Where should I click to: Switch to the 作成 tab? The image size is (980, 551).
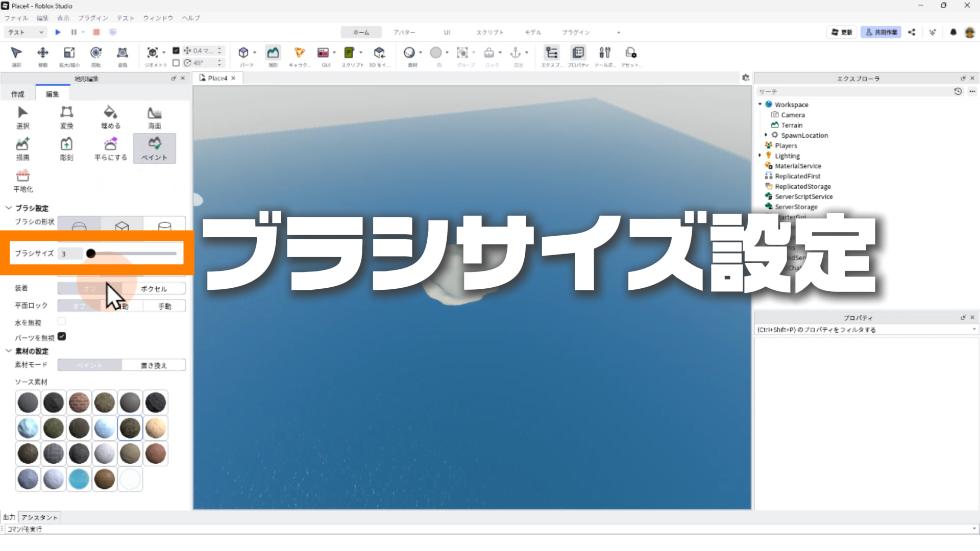pos(18,94)
